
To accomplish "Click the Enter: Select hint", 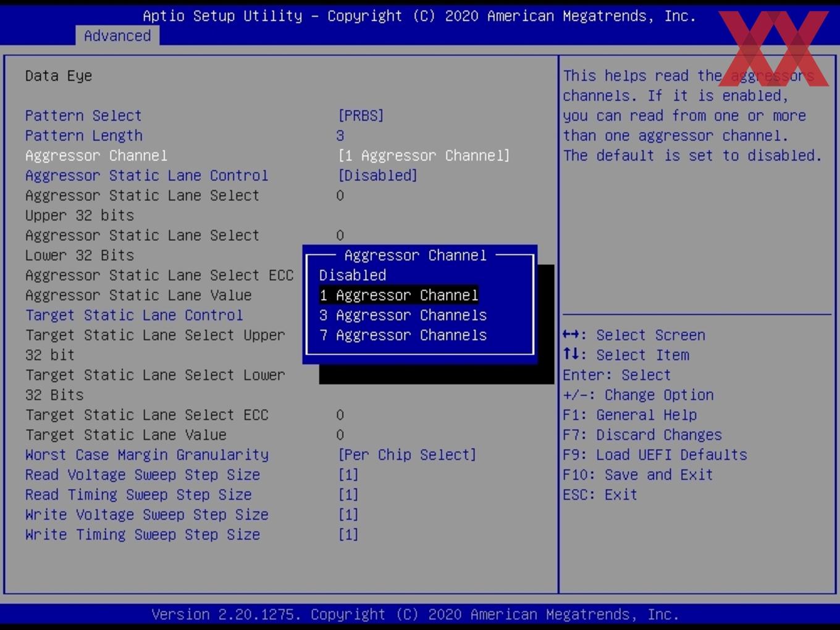I will point(616,375).
